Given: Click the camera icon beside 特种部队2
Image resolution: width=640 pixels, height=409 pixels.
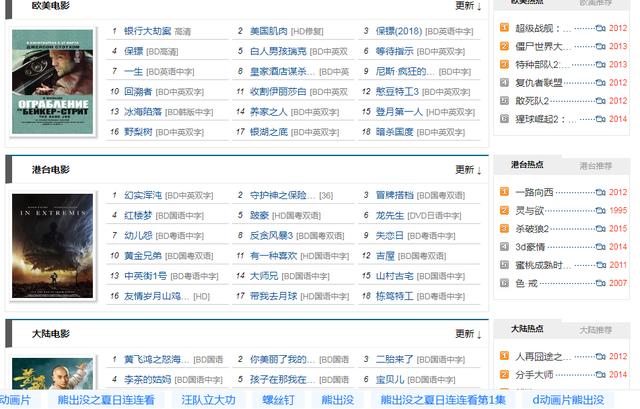Looking at the screenshot, I should click(600, 64).
